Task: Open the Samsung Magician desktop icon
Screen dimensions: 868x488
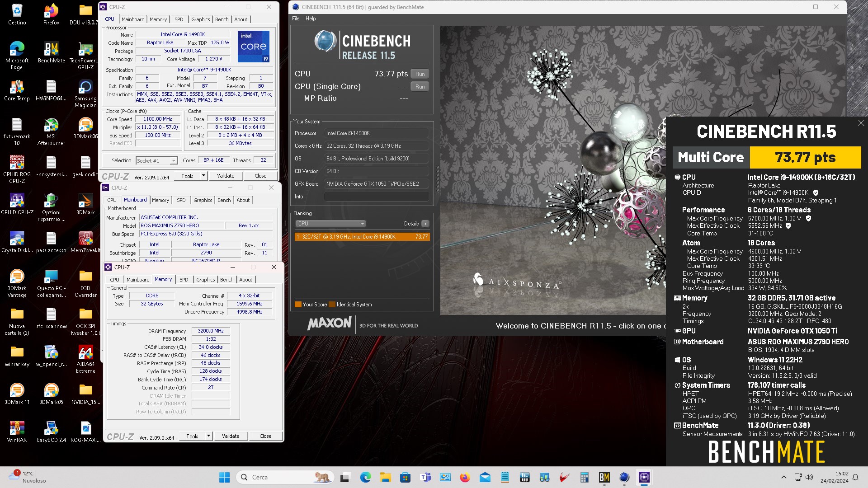Action: coord(85,93)
